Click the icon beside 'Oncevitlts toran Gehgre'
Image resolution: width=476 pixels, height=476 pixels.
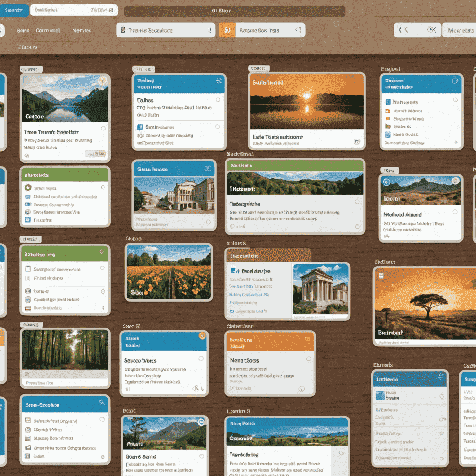pos(28,447)
